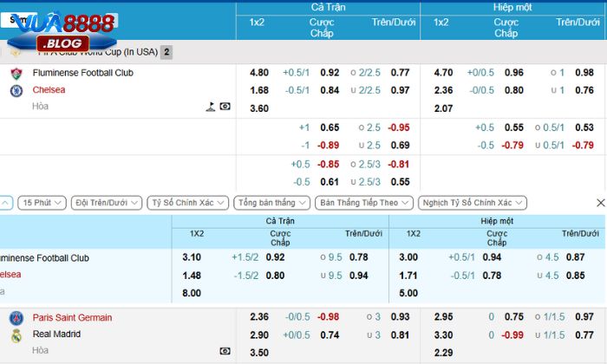
Task: Select Chelsea full-match 1x2 odds 1.68
Action: (x=258, y=90)
